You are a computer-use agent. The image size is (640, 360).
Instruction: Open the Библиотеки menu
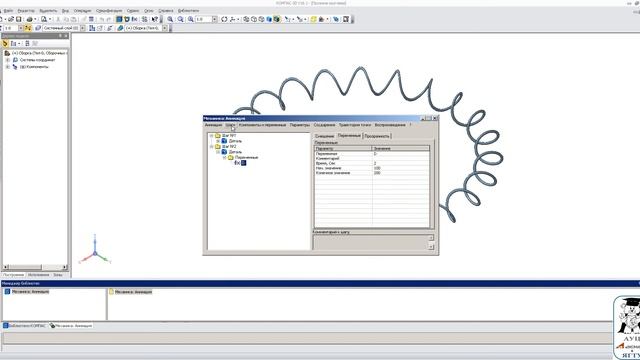188,11
